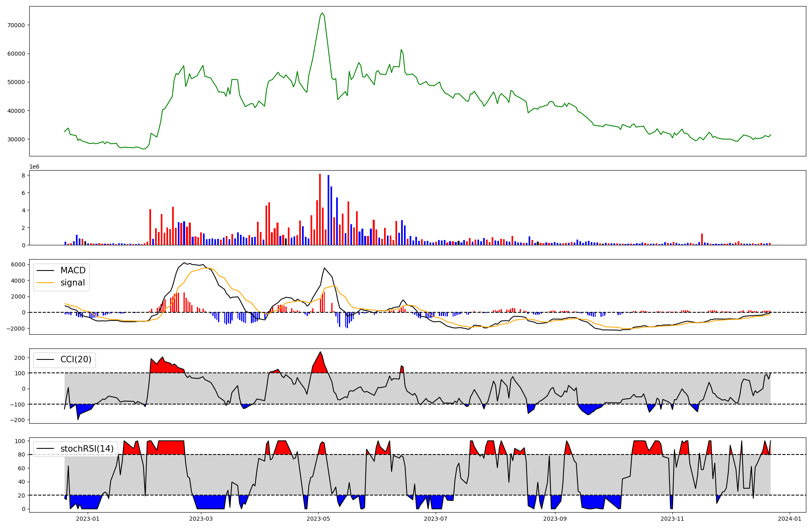Image resolution: width=812 pixels, height=528 pixels.
Task: Click the 2024-01 x-axis tick label
Action: click(790, 518)
